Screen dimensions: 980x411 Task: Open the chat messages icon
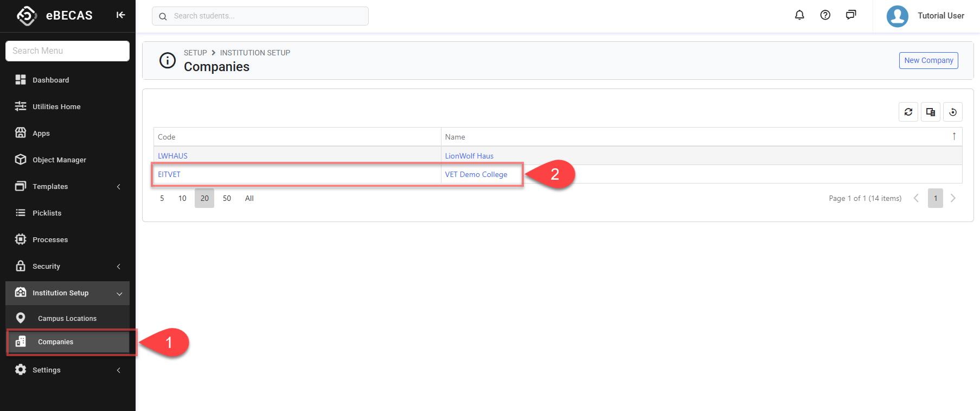click(850, 15)
